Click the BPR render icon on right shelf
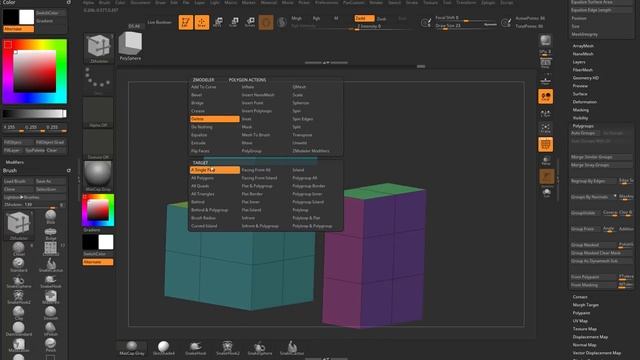640x360 pixels. (x=545, y=40)
